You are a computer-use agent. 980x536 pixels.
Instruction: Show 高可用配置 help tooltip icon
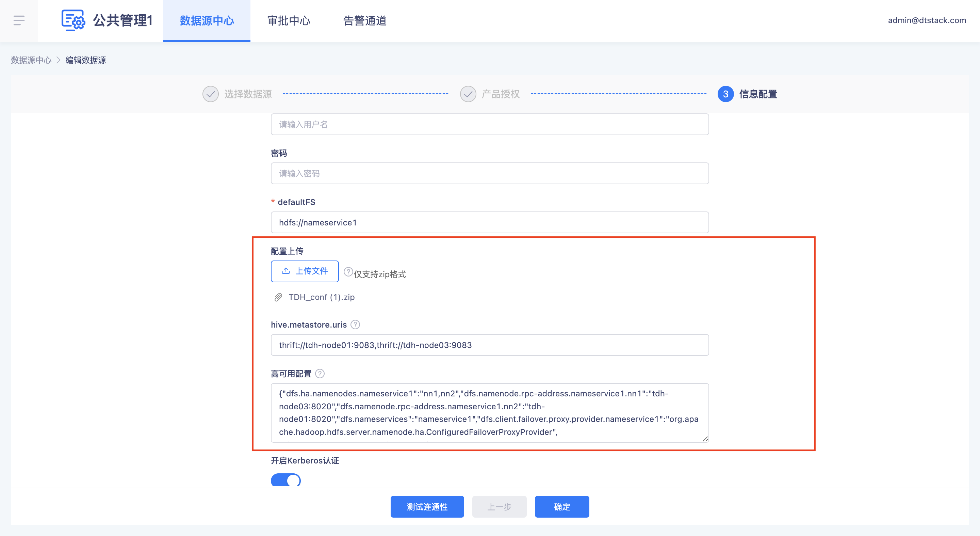pyautogui.click(x=320, y=374)
